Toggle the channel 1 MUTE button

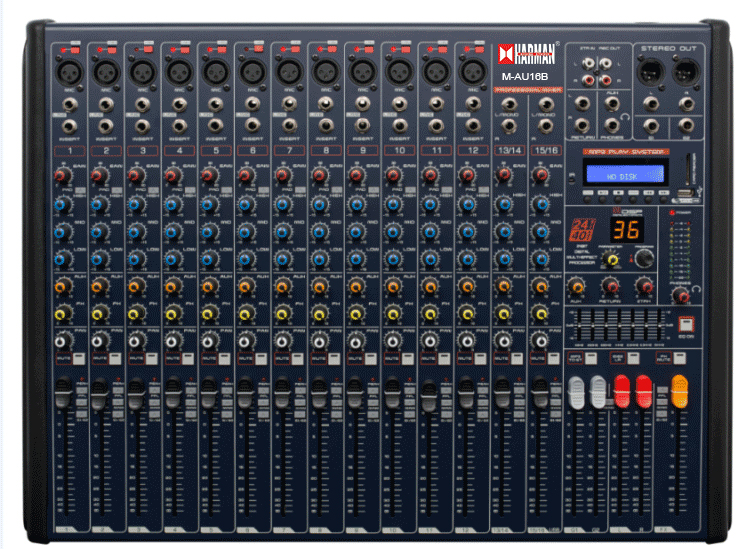[79, 359]
